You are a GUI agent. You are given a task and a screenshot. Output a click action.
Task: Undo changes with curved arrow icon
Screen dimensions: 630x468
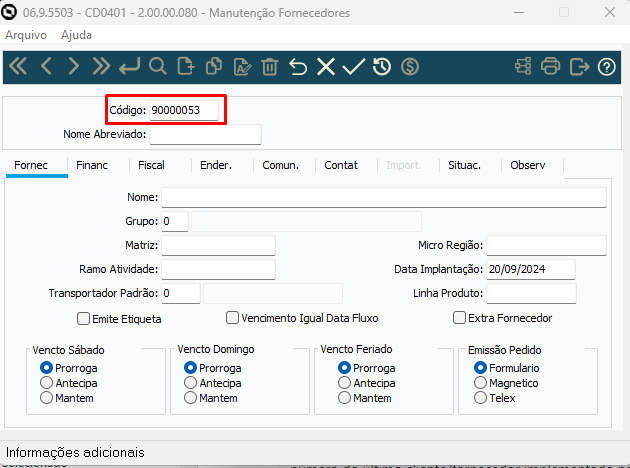298,66
